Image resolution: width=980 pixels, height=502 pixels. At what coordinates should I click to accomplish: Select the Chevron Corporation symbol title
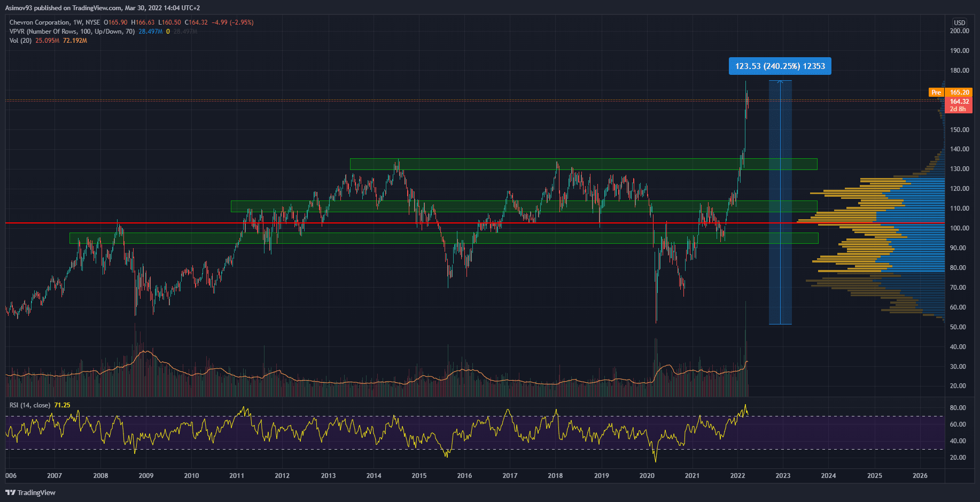point(40,22)
